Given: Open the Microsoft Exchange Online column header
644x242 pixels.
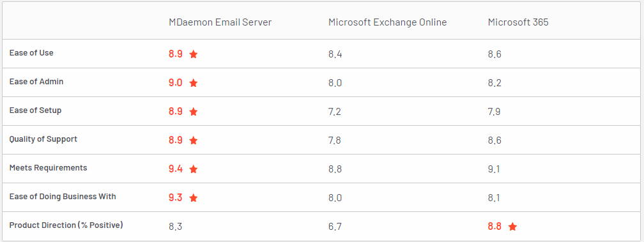Looking at the screenshot, I should pos(387,22).
